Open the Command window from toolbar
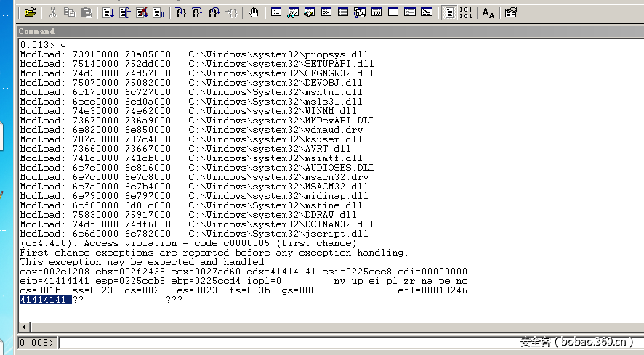644x355 pixels. click(276, 12)
